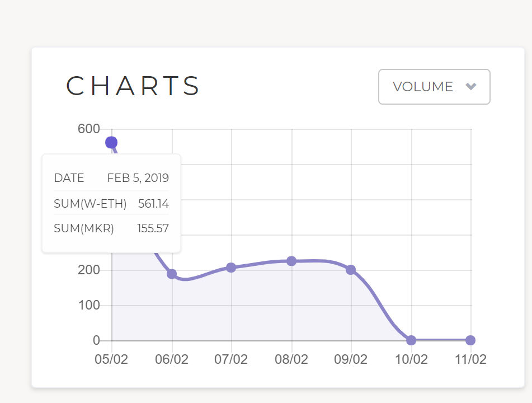This screenshot has width=532, height=403.
Task: Click the 11/02 x-axis date label
Action: click(470, 359)
